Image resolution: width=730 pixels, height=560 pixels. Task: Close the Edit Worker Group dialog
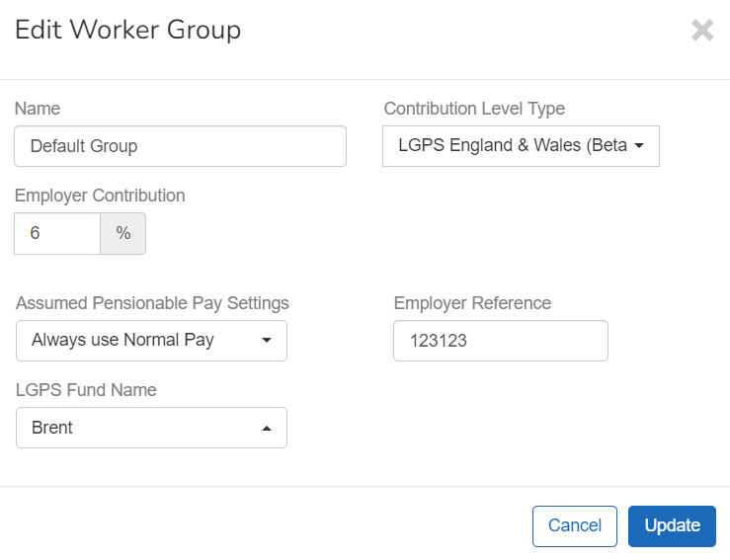[x=702, y=31]
